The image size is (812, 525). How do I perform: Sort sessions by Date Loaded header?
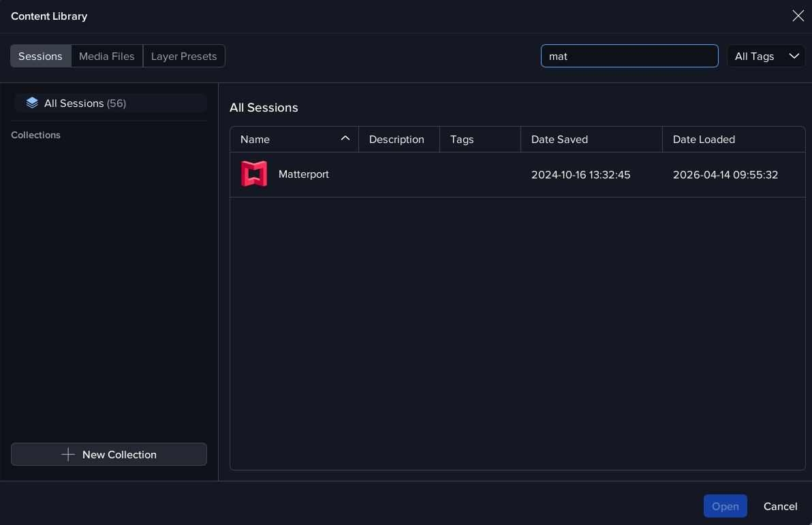click(704, 139)
